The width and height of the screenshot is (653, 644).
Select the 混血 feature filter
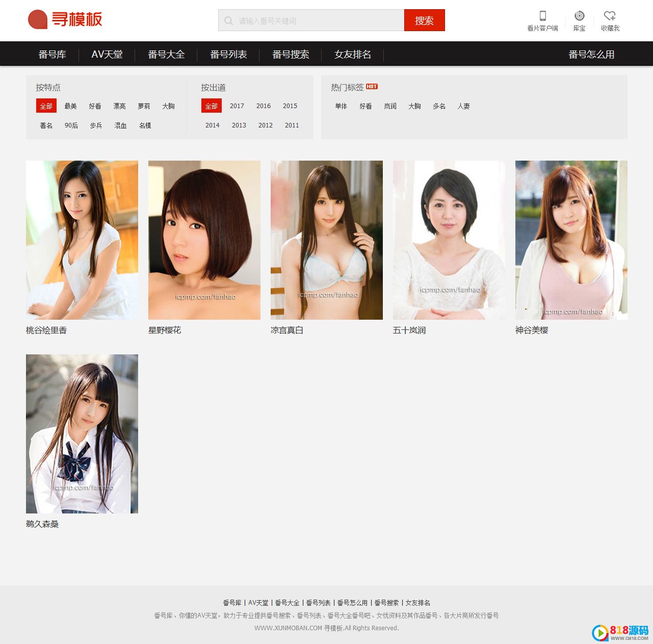[x=121, y=125]
